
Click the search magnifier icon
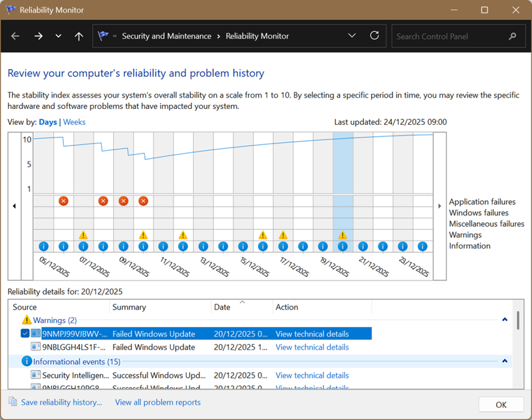click(x=512, y=36)
